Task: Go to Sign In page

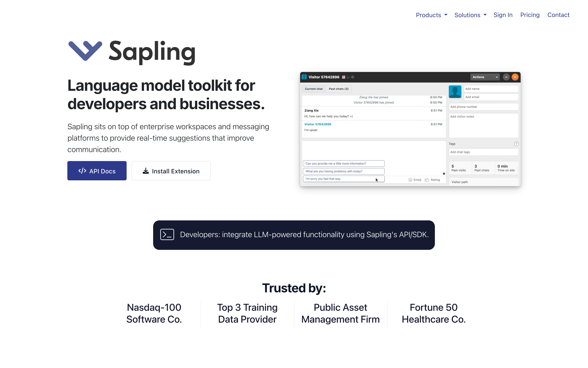Action: point(503,15)
